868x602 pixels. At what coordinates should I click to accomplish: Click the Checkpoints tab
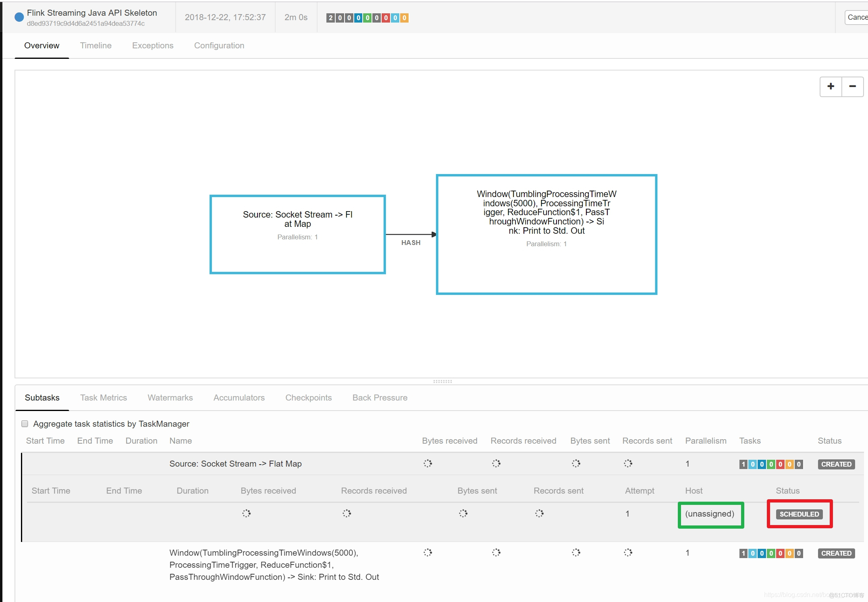(x=307, y=397)
